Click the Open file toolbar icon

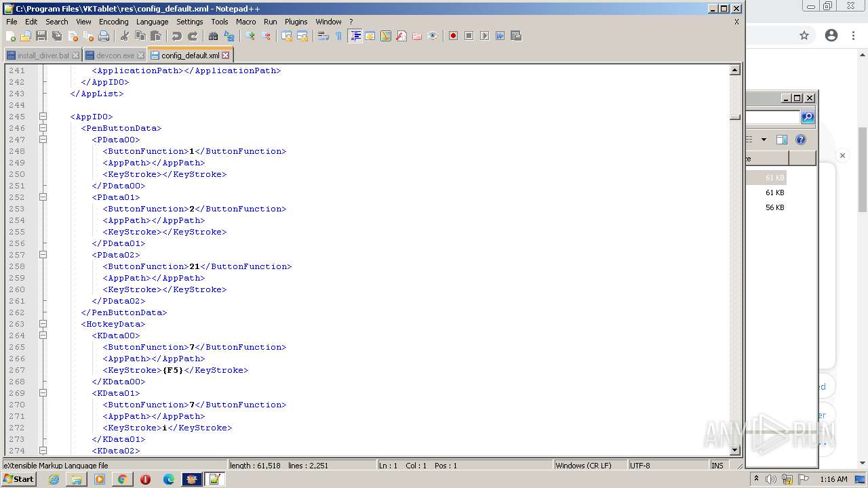pos(26,36)
